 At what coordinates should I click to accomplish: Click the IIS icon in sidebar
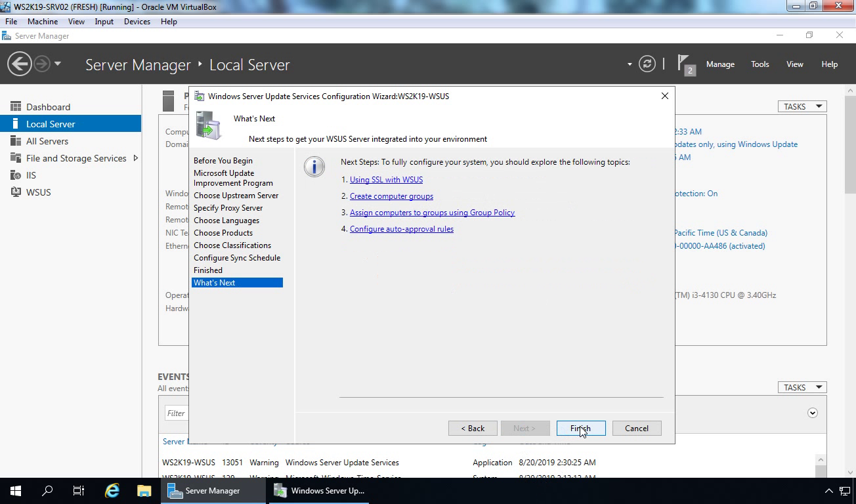[15, 175]
